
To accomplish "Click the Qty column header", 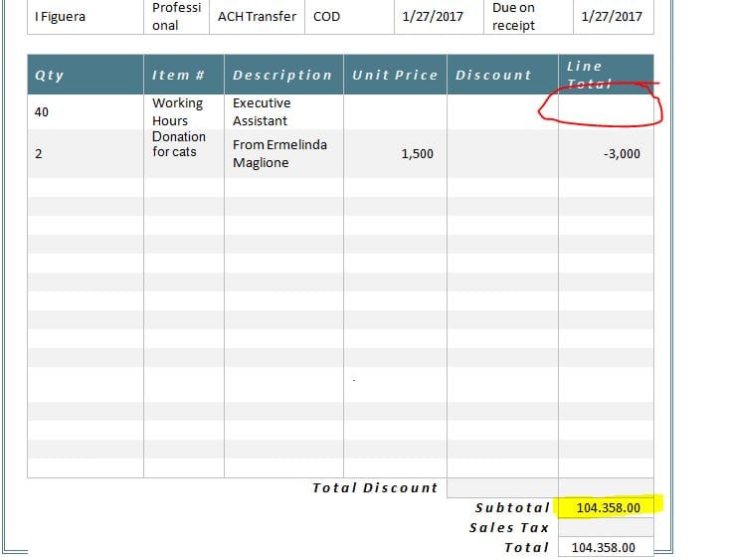I will [x=86, y=75].
